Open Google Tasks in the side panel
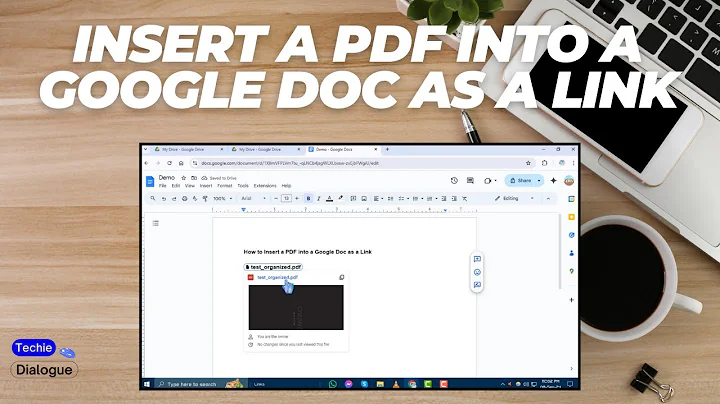This screenshot has height=404, width=720. [571, 235]
